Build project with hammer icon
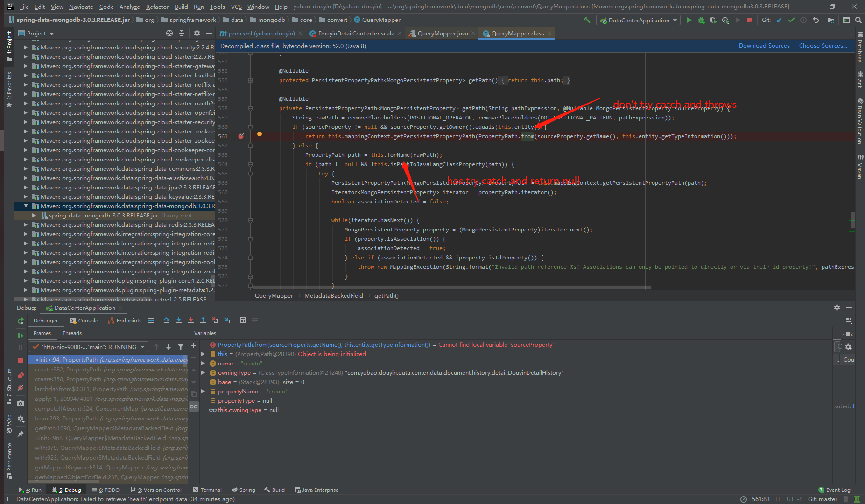865x504 pixels. click(x=587, y=20)
